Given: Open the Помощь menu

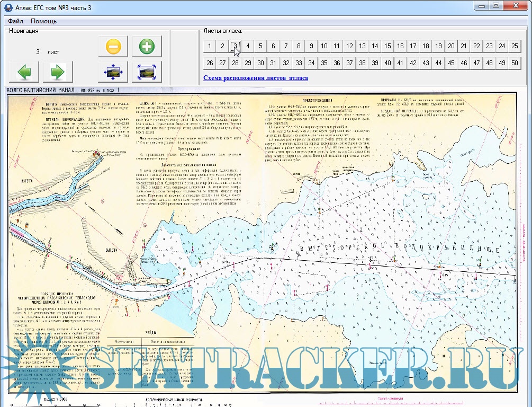Looking at the screenshot, I should 43,21.
